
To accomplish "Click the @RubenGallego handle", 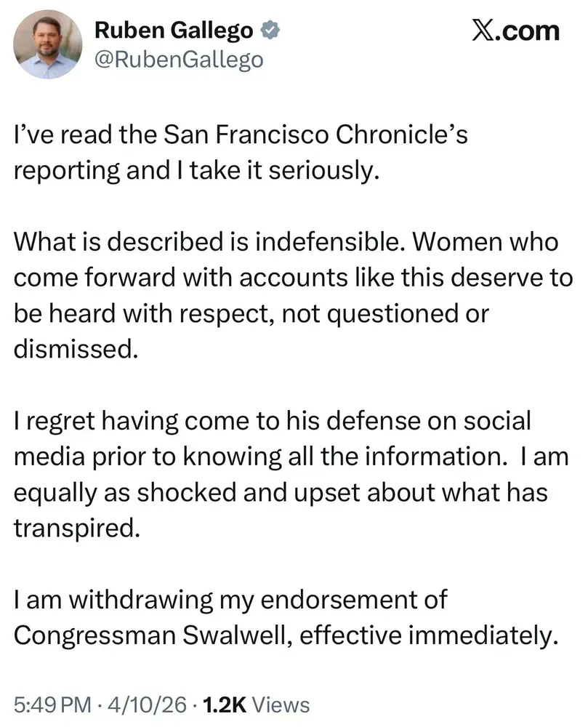I will (179, 59).
